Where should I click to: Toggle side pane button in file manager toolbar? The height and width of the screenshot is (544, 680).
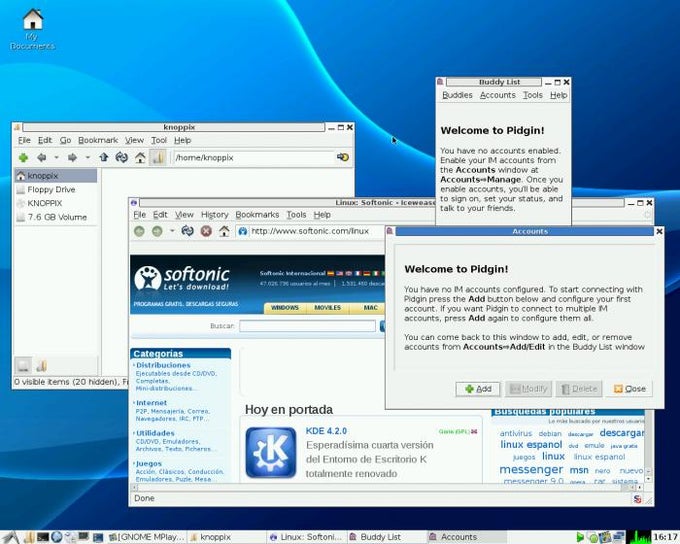click(158, 157)
